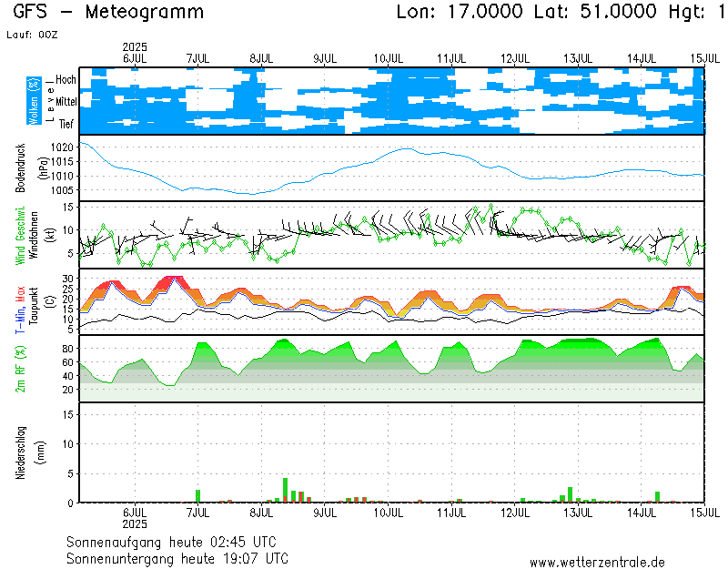Click the top 7JUL date label
Screen dimensions: 728x569
click(x=197, y=59)
